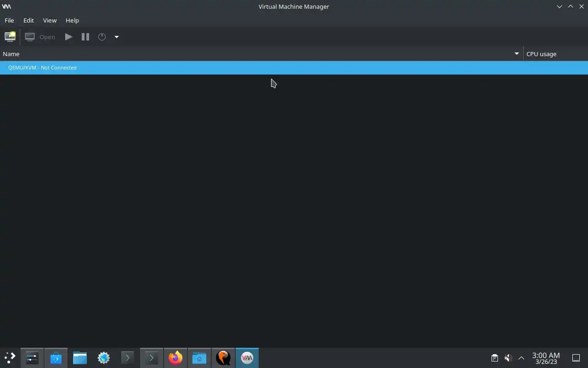Launch Discover software store from taskbar

[56, 358]
